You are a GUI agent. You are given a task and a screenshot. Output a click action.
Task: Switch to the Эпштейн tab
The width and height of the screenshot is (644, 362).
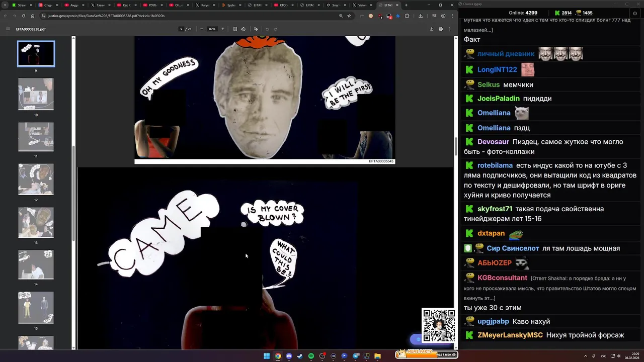pos(336,5)
